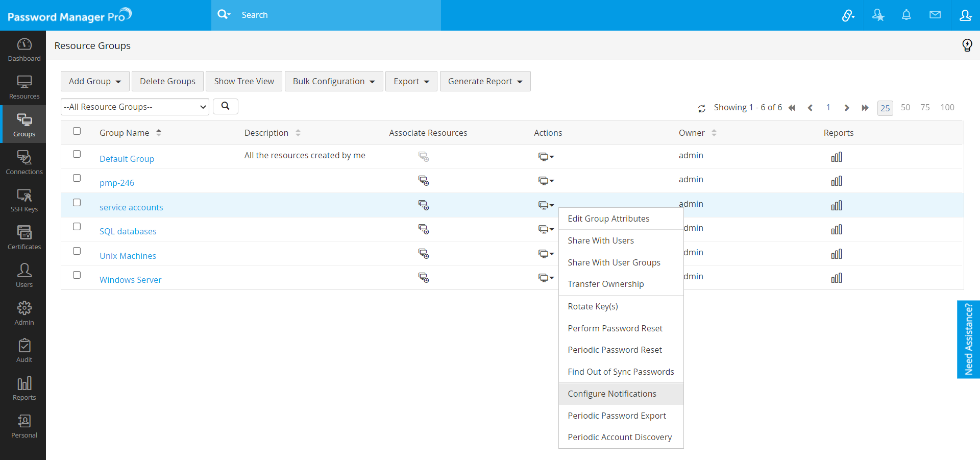
Task: Go to Certificates in the sidebar
Action: [24, 238]
